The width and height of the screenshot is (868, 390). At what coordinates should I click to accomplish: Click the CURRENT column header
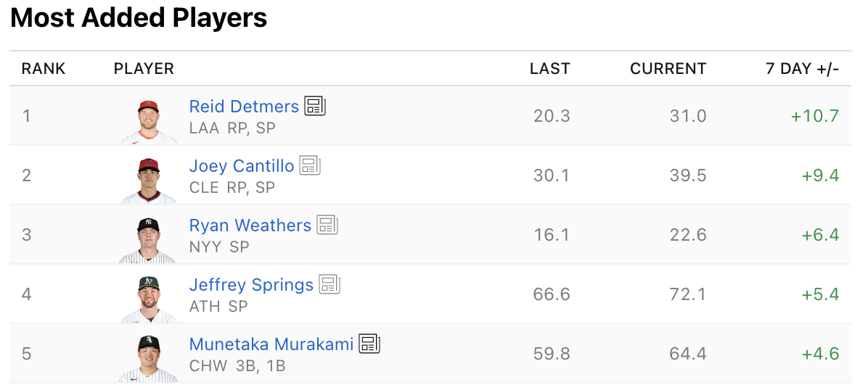pos(668,69)
